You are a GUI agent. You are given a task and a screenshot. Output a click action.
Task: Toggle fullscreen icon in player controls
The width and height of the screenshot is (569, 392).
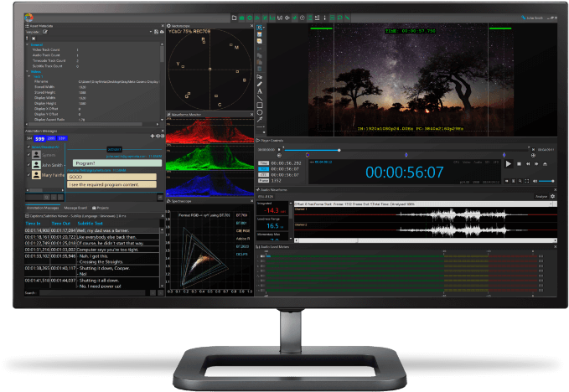(x=527, y=181)
